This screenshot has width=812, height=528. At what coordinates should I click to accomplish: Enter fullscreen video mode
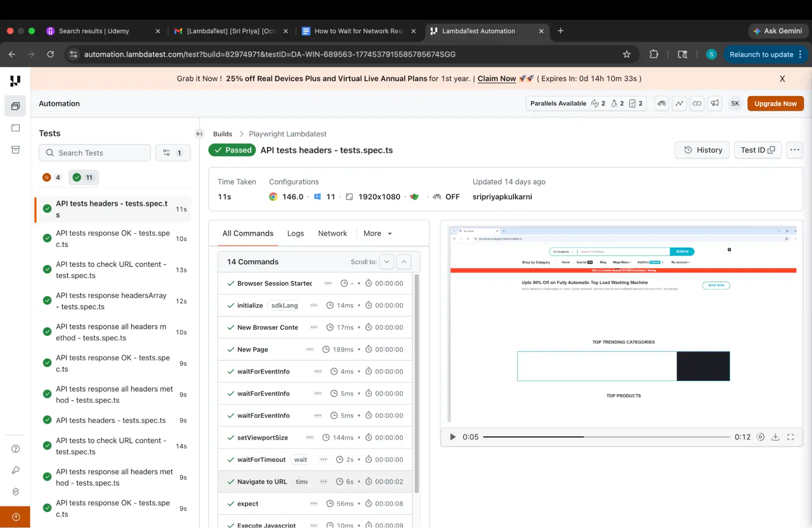pos(790,437)
